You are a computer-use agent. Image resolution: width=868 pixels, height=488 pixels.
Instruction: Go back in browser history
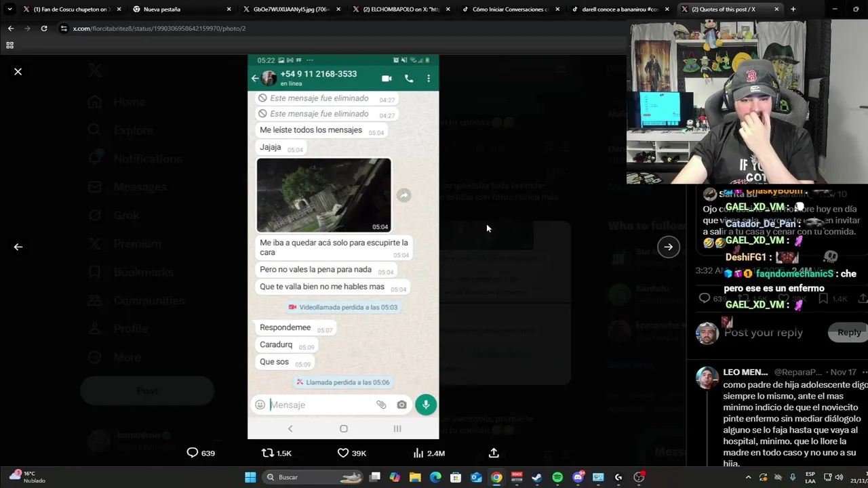11,28
